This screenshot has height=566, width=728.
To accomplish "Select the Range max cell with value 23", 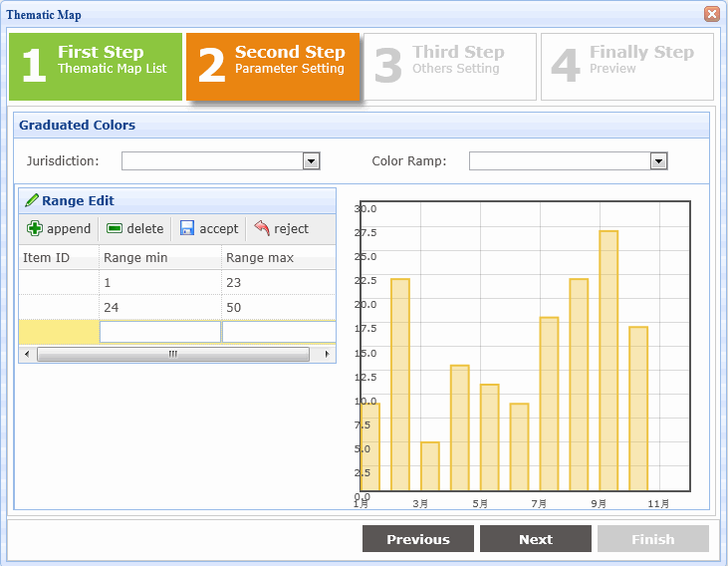I will pyautogui.click(x=279, y=283).
